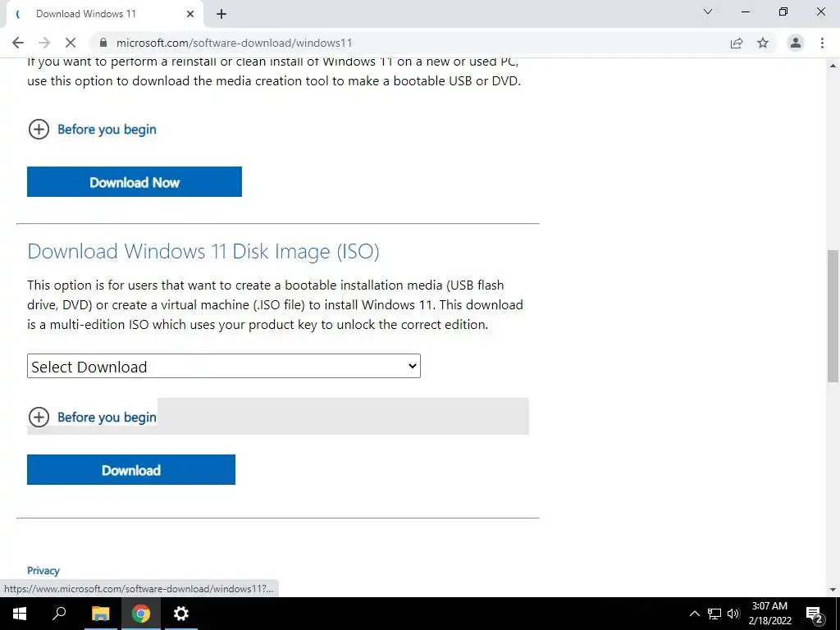Click the page vertical scrollbar thumb
The height and width of the screenshot is (630, 840).
[x=833, y=316]
